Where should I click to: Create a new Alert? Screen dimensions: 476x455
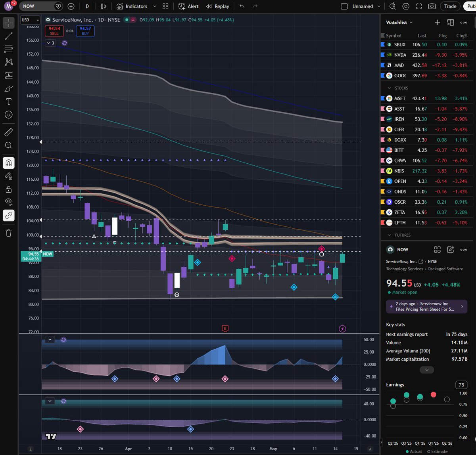(x=188, y=6)
